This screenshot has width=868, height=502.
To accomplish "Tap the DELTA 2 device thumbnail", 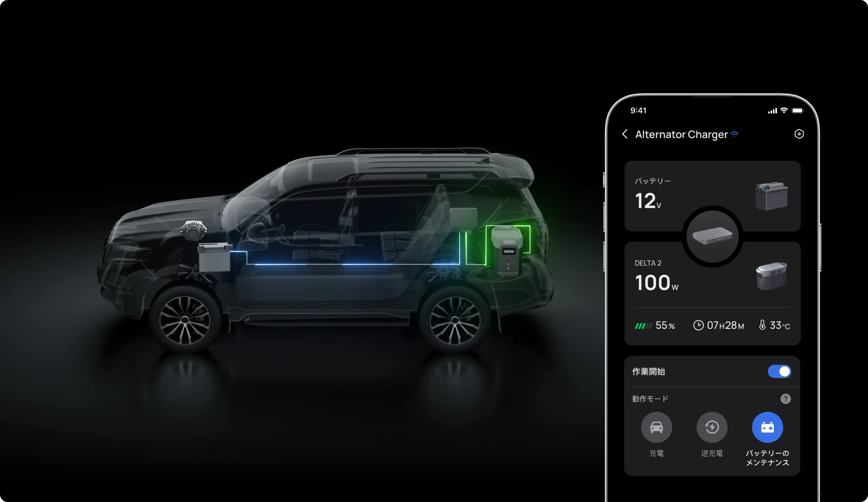I will 771,276.
